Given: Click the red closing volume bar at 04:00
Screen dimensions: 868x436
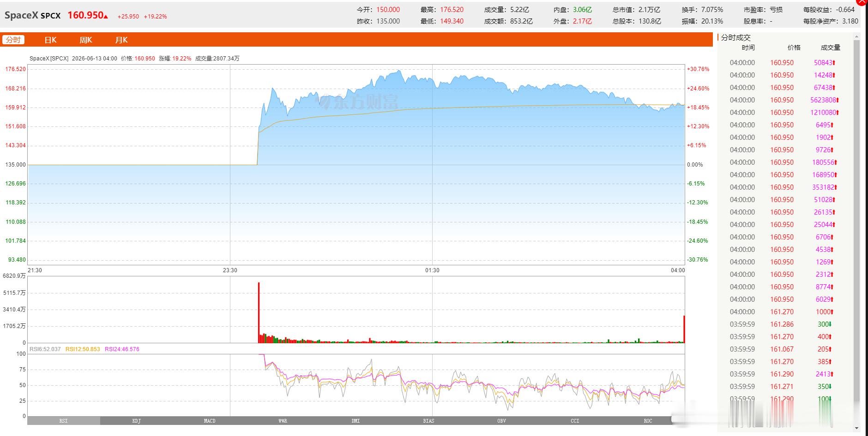Looking at the screenshot, I should (x=684, y=329).
